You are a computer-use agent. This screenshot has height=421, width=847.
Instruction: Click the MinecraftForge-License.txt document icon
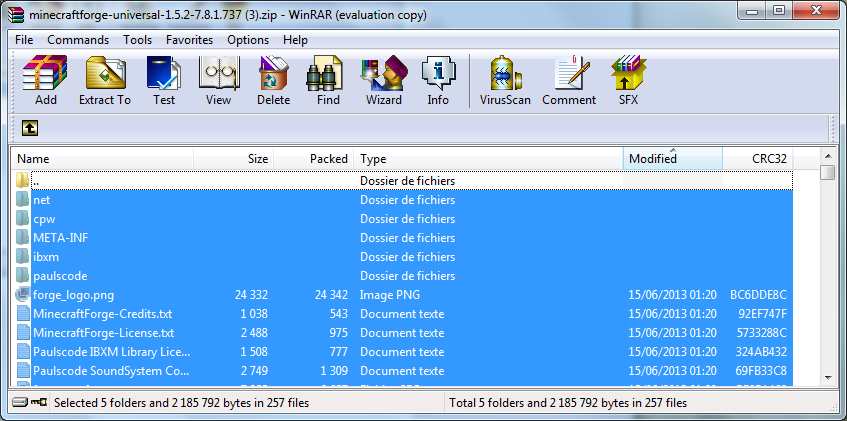point(22,333)
